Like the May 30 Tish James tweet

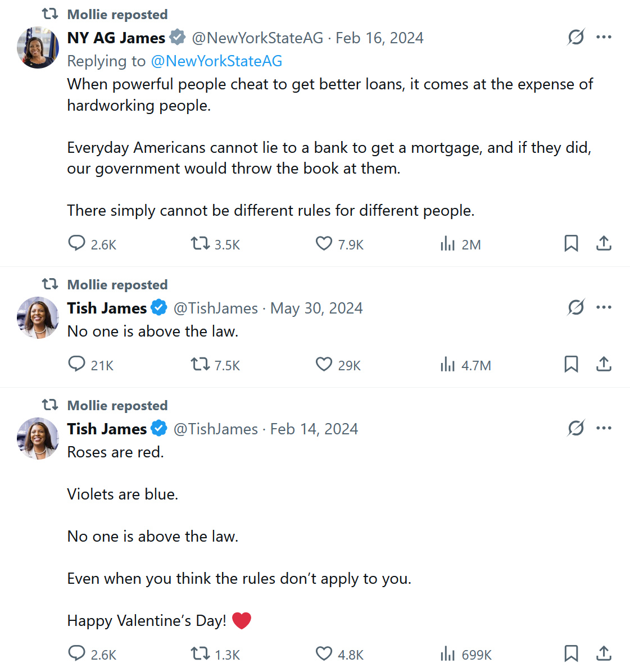point(324,364)
